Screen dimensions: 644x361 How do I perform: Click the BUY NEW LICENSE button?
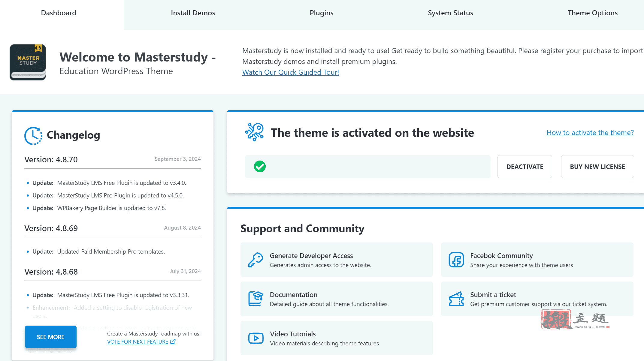(x=597, y=167)
